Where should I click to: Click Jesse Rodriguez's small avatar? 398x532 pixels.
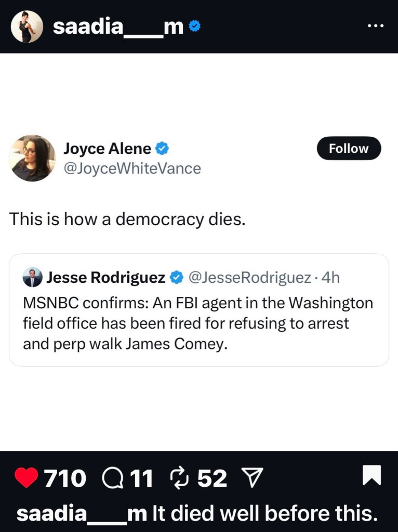pyautogui.click(x=32, y=278)
